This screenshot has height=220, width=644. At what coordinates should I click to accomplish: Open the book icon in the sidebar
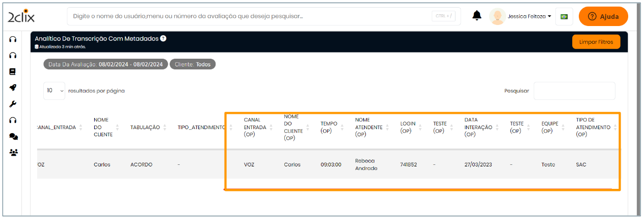[x=13, y=71]
